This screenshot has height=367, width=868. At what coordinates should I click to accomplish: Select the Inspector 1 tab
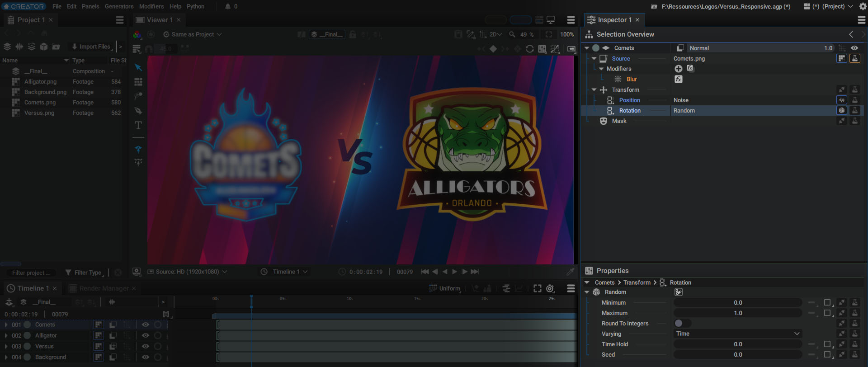tap(614, 20)
